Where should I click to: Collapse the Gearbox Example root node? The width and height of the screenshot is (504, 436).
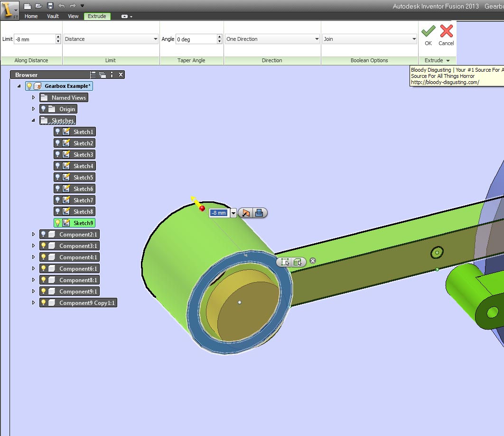[19, 86]
